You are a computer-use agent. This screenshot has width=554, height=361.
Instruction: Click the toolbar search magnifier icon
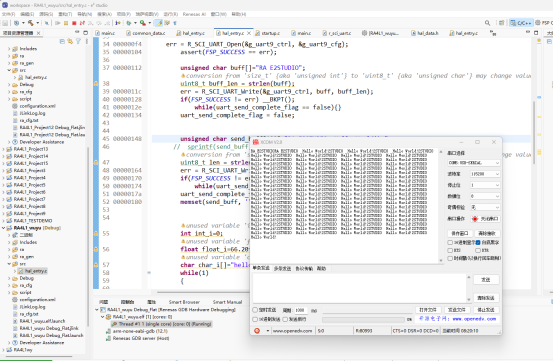(x=487, y=23)
